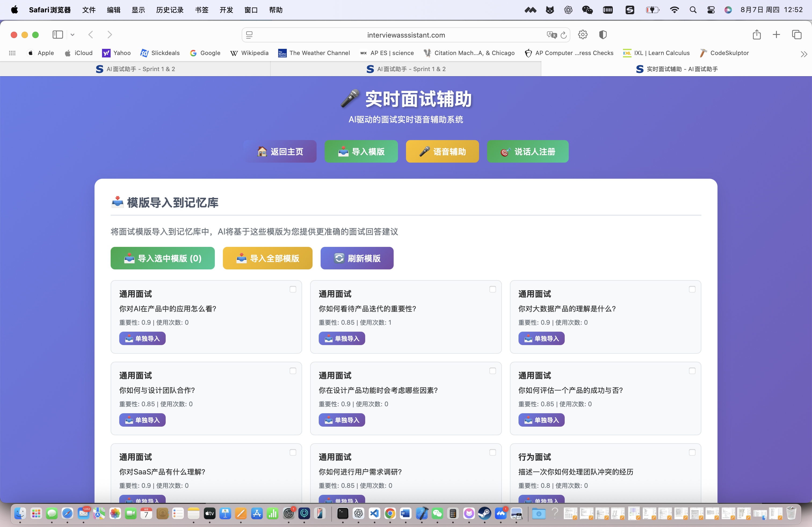812x527 pixels.
Task: Click the 说话人注册 button
Action: [x=527, y=151]
